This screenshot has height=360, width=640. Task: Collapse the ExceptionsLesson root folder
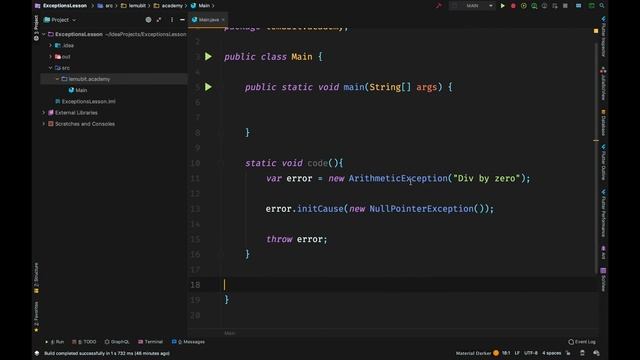(x=44, y=34)
